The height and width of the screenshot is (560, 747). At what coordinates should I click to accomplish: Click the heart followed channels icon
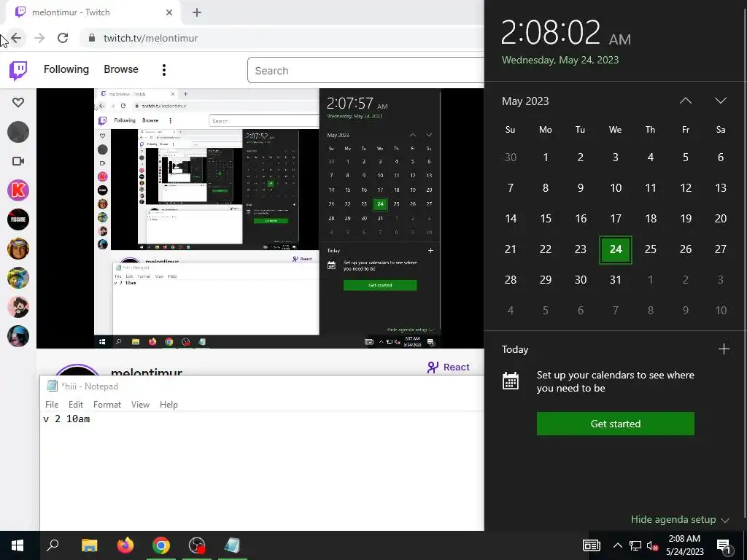(18, 102)
